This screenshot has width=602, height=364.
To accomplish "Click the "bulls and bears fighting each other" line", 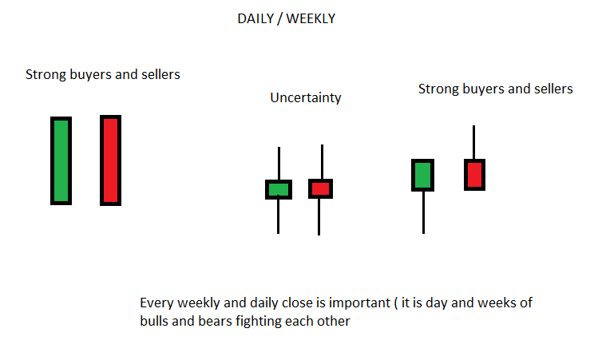I will pyautogui.click(x=245, y=322).
